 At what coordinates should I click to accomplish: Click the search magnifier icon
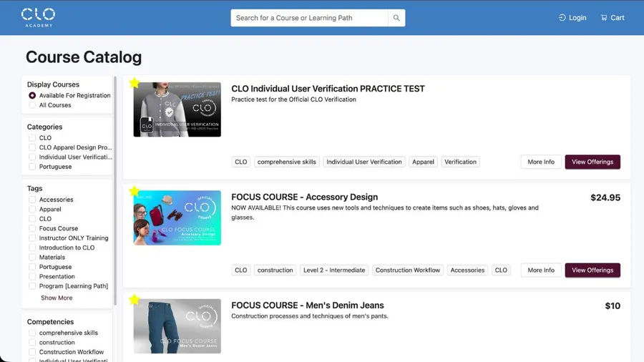[396, 18]
